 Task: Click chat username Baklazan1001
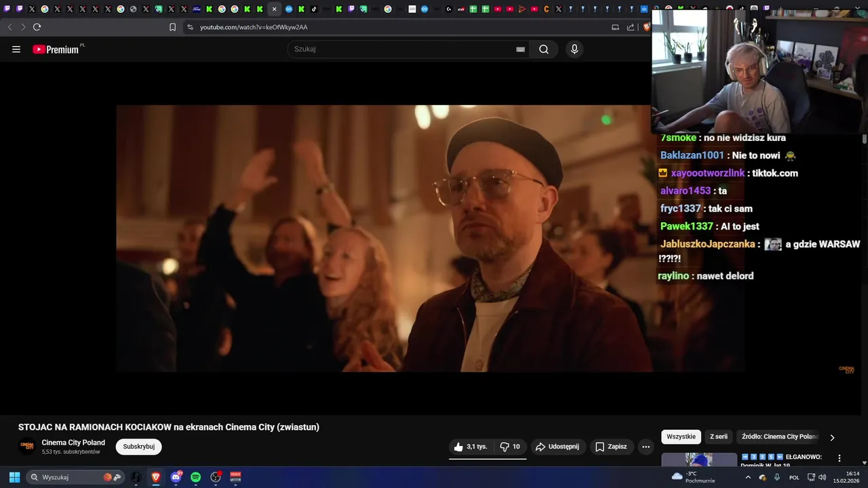tap(692, 155)
